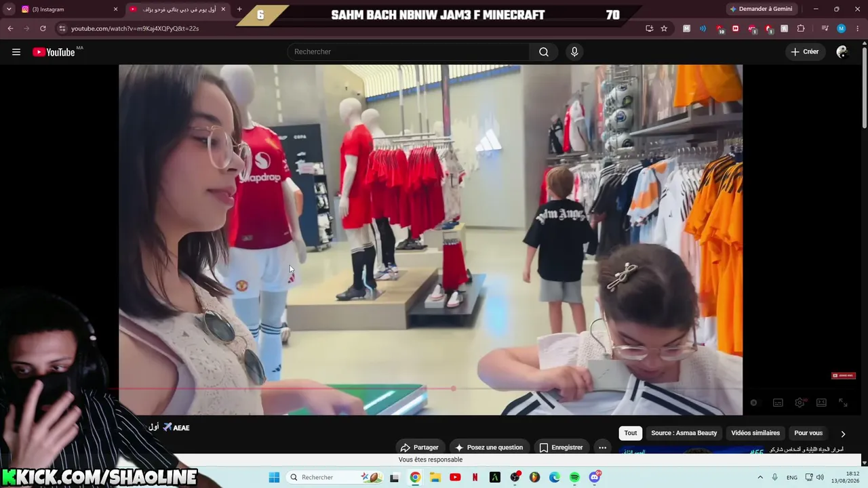Click "Posez votre question" button
Image resolution: width=868 pixels, height=488 pixels.
(489, 447)
